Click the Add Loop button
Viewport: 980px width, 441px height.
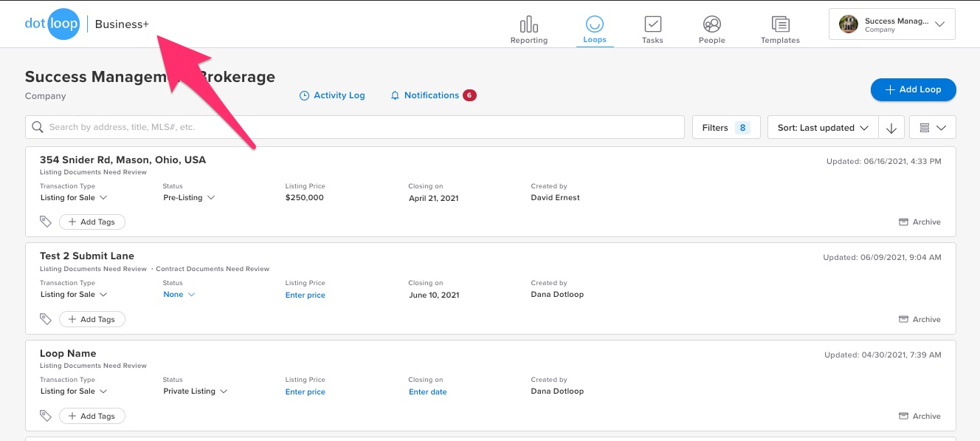(913, 89)
